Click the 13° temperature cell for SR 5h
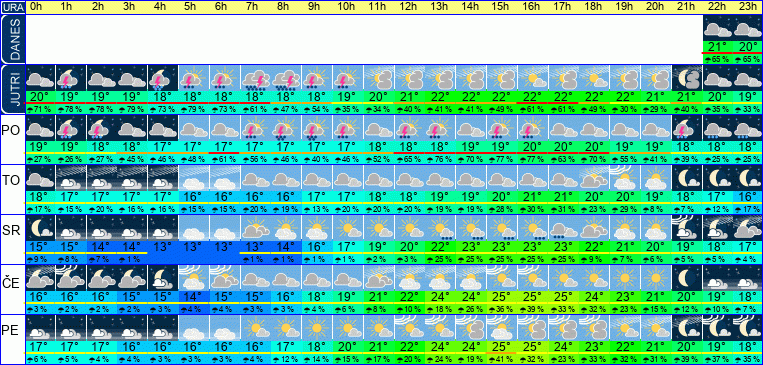 point(194,246)
